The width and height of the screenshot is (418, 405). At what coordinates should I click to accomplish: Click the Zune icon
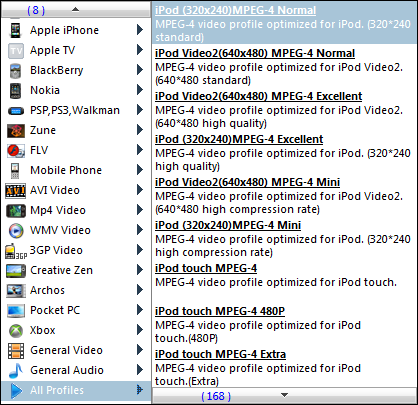(x=16, y=131)
